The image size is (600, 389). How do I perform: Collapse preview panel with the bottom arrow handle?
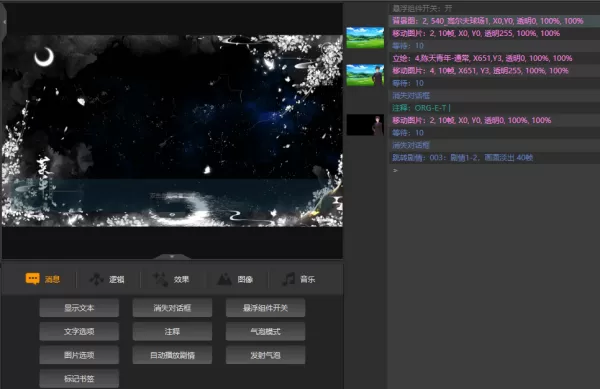172,256
